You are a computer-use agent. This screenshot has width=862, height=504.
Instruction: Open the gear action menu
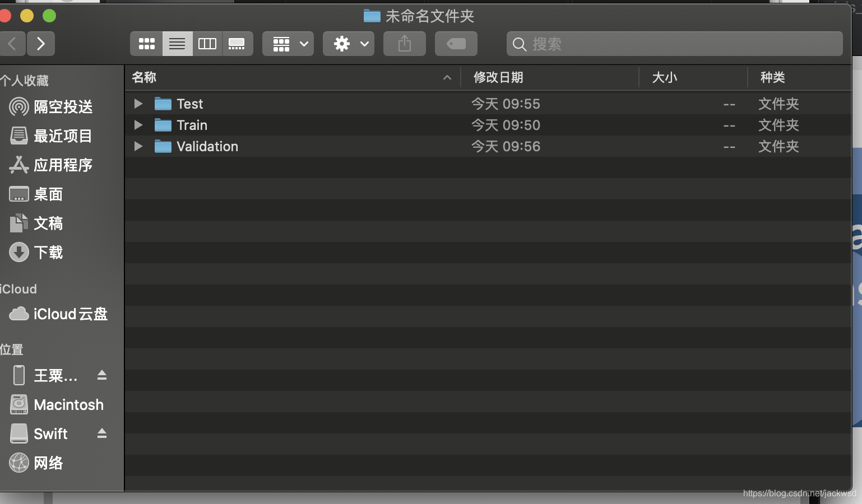coord(349,44)
